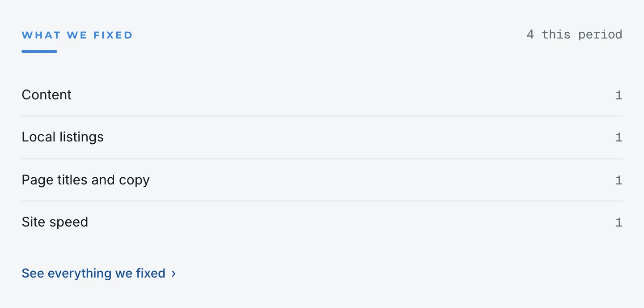Click the divider line between Content and Local listings
The image size is (644, 308).
(x=322, y=116)
